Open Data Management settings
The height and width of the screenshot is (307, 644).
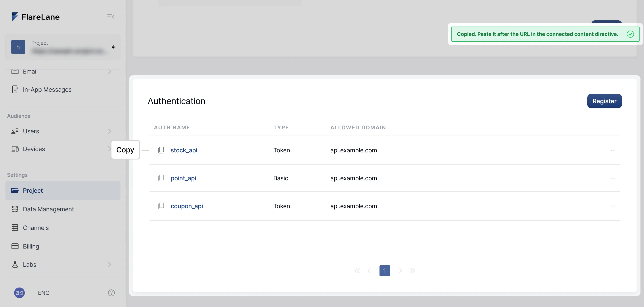pos(63,209)
